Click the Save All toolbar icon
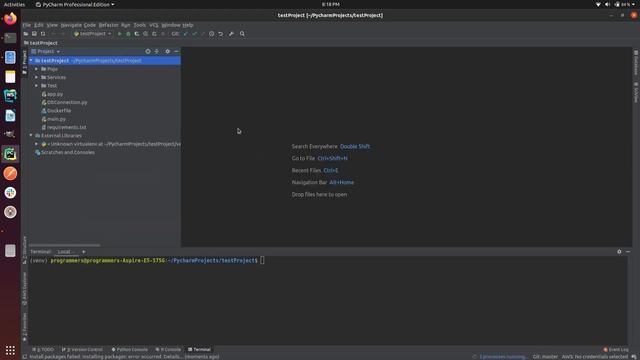Image resolution: width=640 pixels, height=360 pixels. (34, 34)
